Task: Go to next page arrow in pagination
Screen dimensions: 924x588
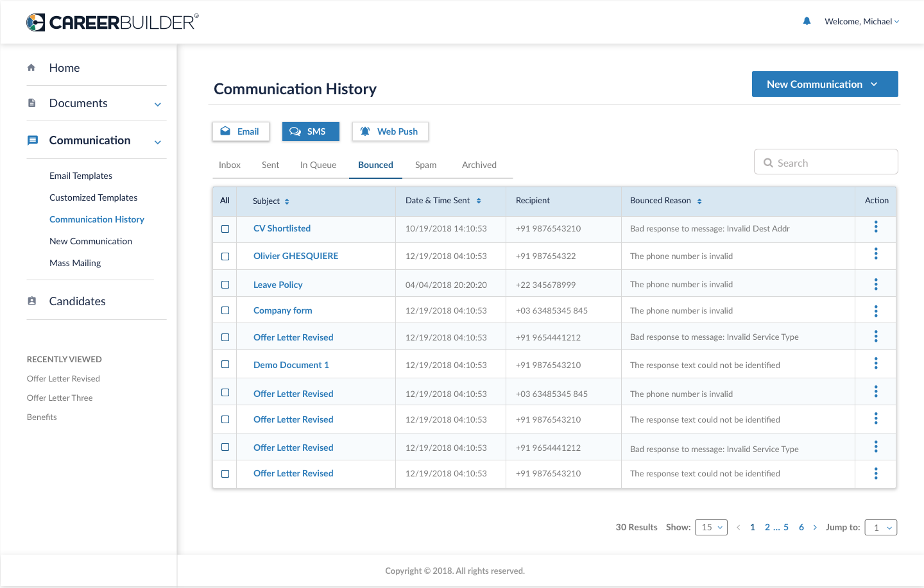Action: tap(815, 527)
